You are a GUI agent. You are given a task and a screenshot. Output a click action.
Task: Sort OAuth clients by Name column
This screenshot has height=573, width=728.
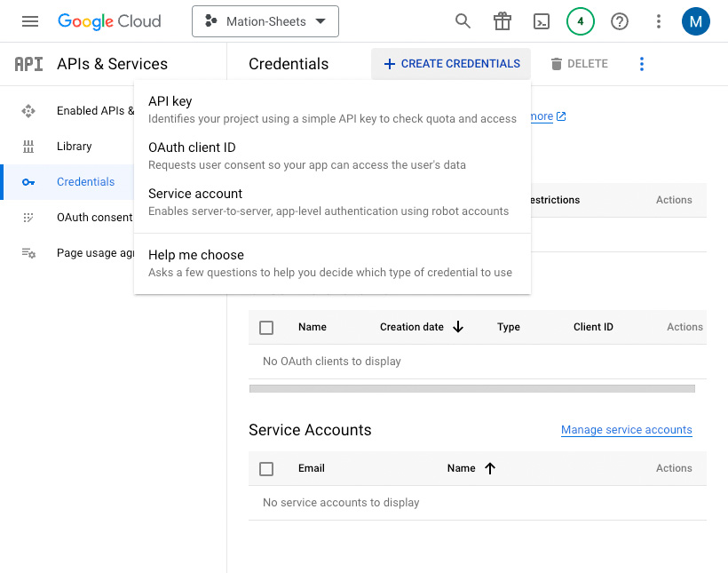[x=312, y=327]
